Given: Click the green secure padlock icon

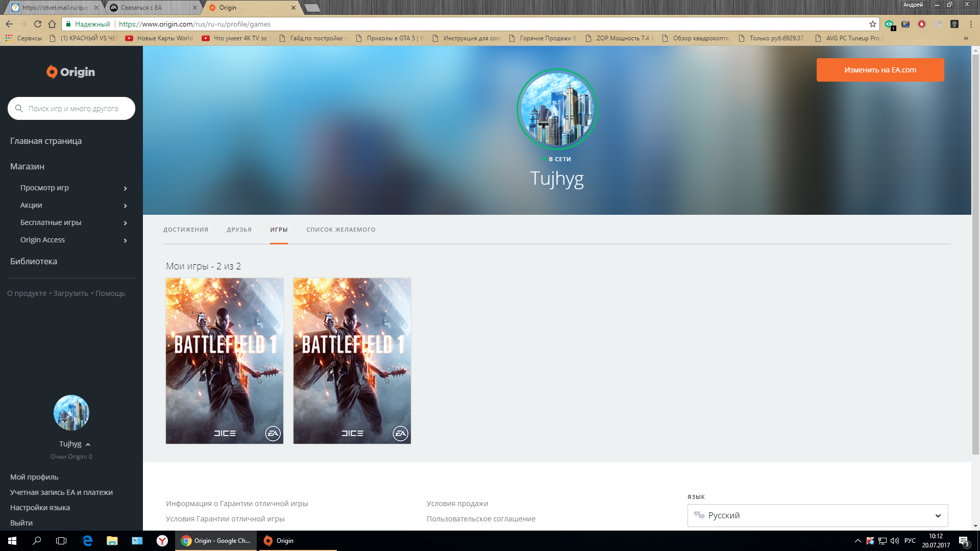Looking at the screenshot, I should click(x=68, y=24).
